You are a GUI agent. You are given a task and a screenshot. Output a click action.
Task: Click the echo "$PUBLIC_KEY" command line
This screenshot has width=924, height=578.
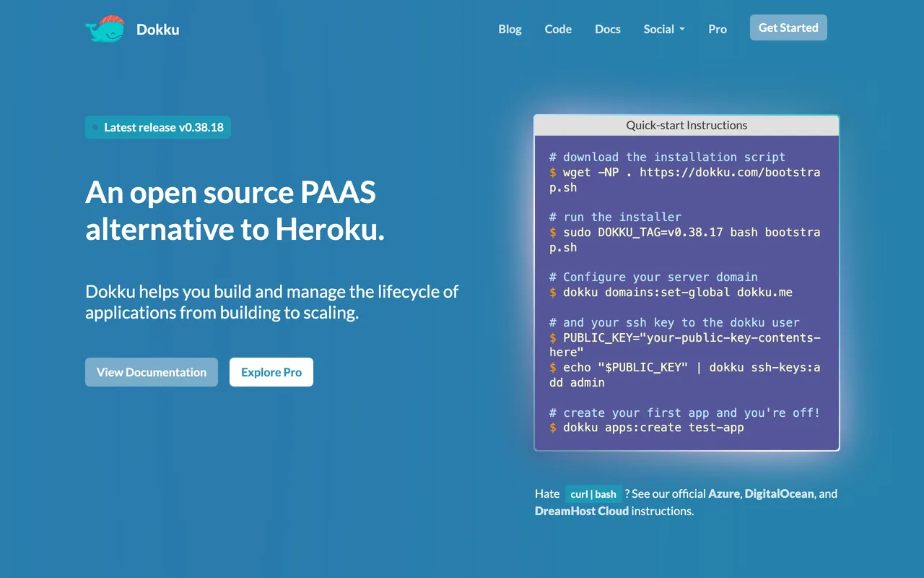coord(685,375)
